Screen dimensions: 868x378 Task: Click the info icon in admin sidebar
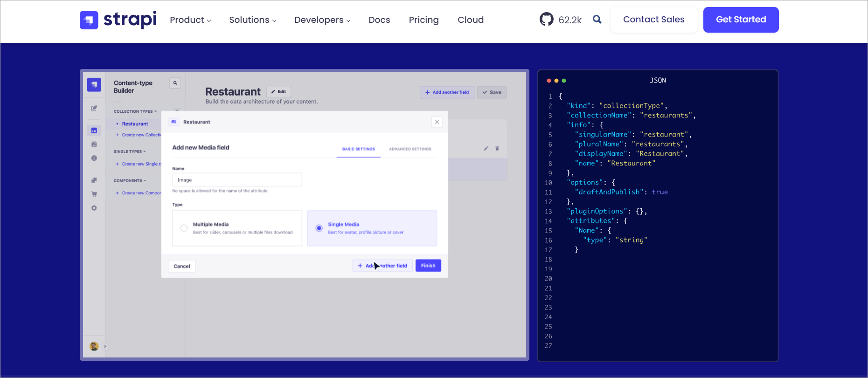click(94, 158)
